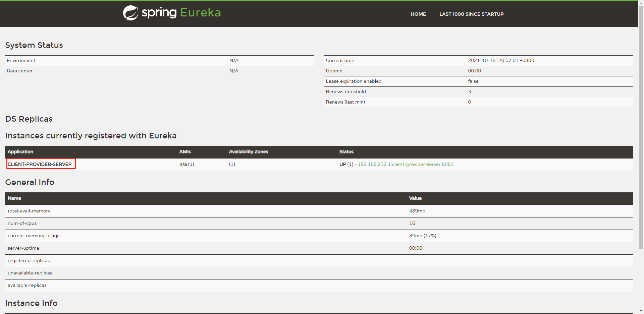The image size is (644, 314).
Task: Click the Instance Info heading
Action: [x=31, y=303]
